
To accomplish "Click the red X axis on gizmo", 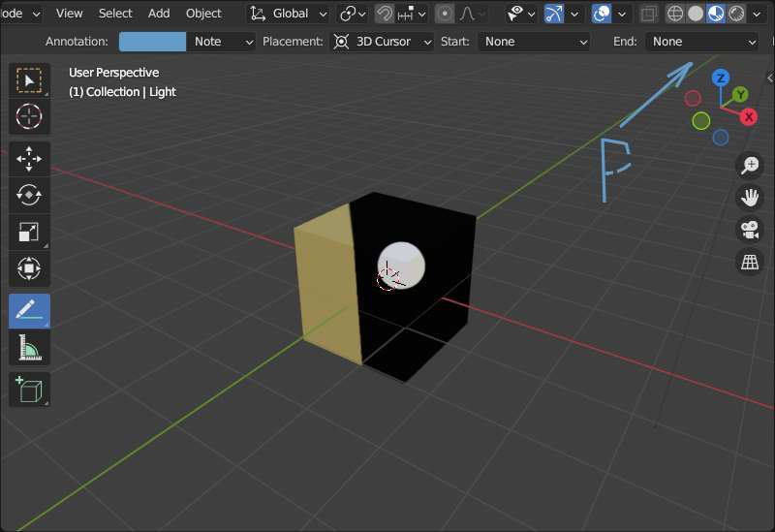I will tap(749, 116).
